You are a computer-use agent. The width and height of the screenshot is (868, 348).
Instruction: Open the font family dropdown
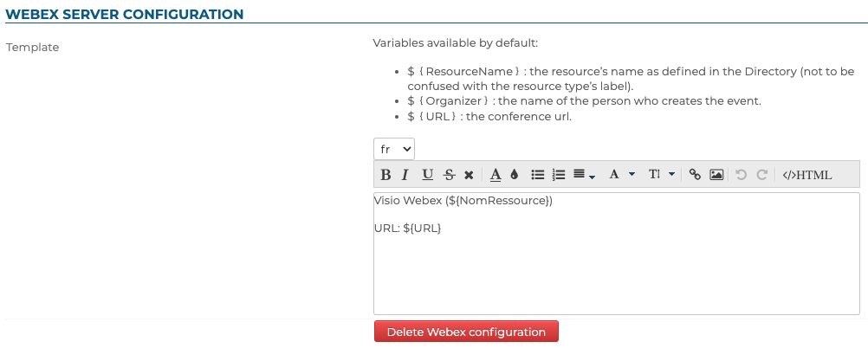[x=622, y=175]
